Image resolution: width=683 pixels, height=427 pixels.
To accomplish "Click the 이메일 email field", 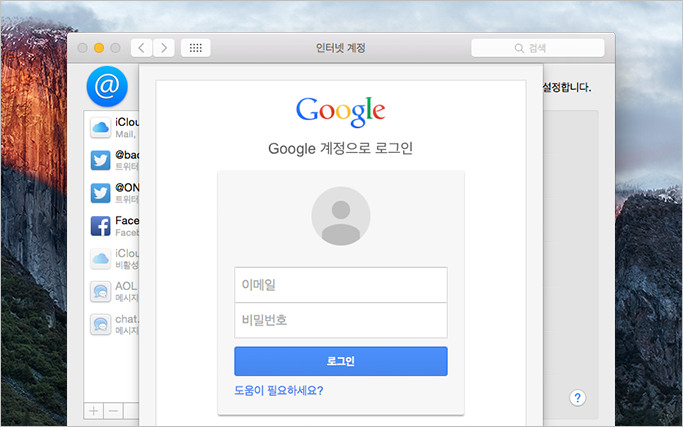I will tap(341, 285).
